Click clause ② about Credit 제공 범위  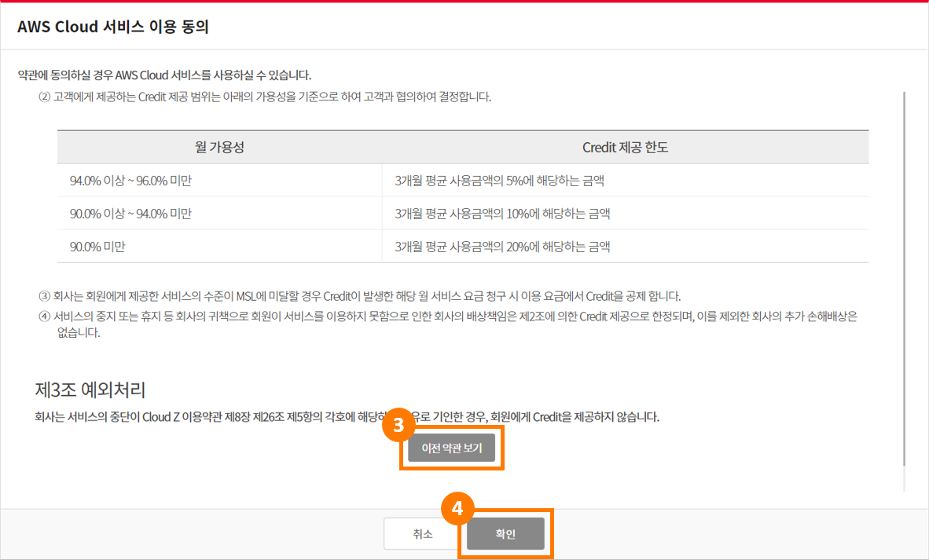[265, 97]
